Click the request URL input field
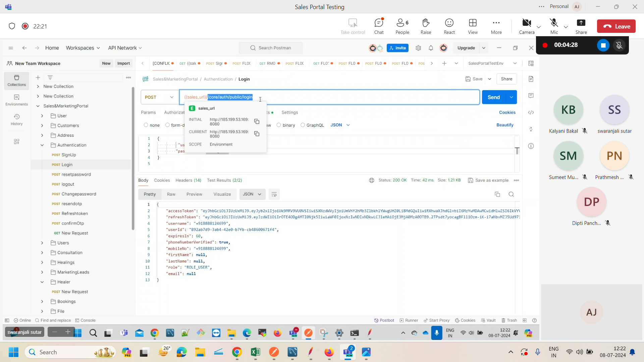 pyautogui.click(x=329, y=97)
